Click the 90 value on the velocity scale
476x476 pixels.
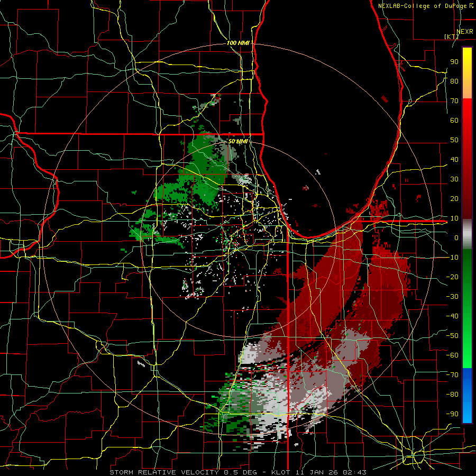[454, 62]
